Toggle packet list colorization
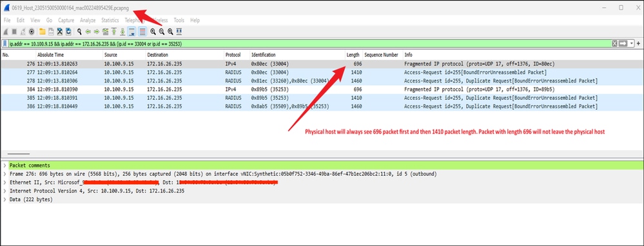 (142, 32)
